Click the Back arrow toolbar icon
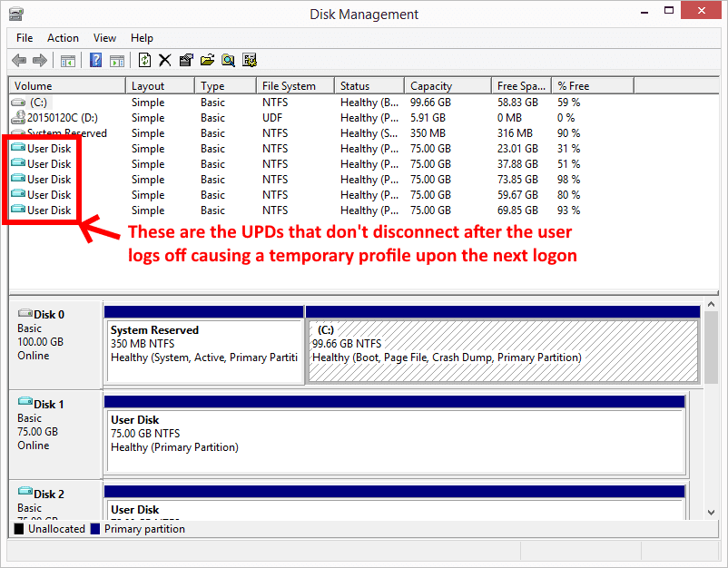Image resolution: width=728 pixels, height=568 pixels. [19, 60]
